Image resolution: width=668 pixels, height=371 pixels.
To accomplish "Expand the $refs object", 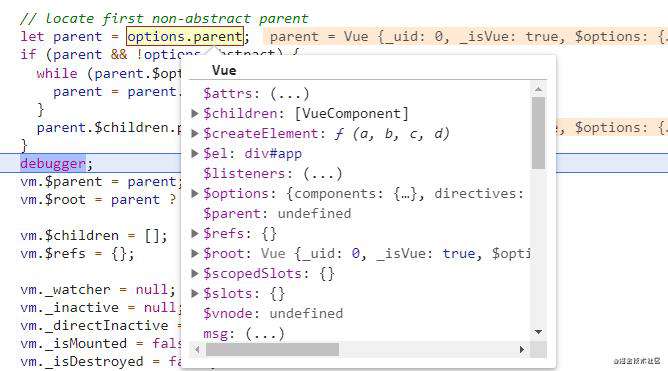I will point(195,233).
